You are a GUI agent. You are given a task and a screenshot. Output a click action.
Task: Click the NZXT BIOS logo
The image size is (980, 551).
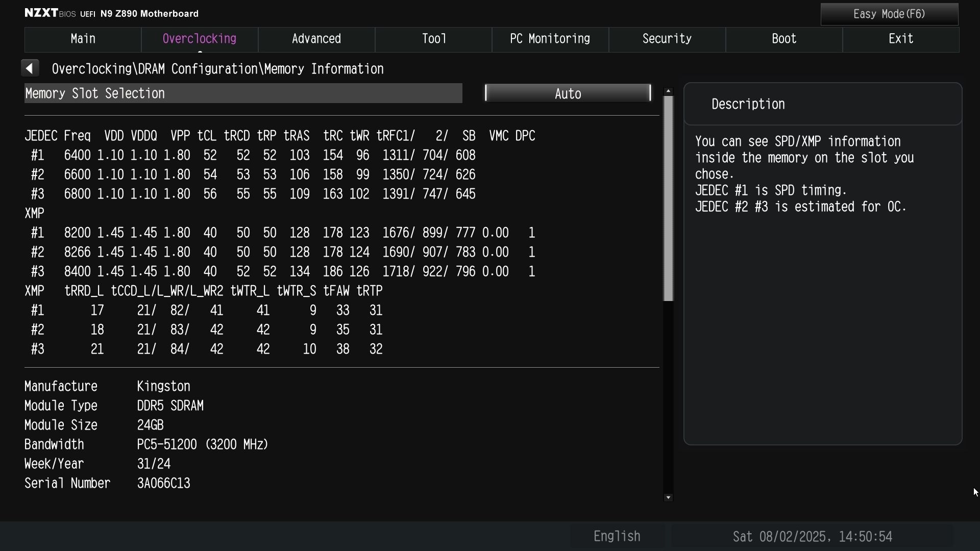pyautogui.click(x=50, y=13)
